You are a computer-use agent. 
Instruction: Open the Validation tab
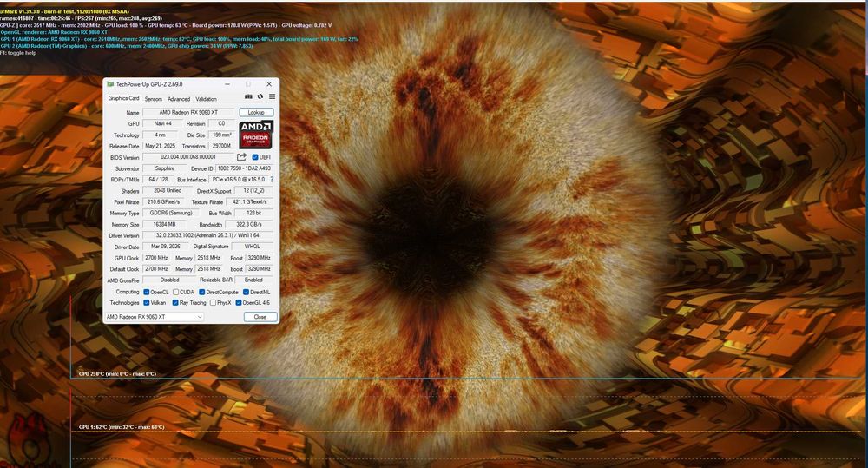[206, 99]
